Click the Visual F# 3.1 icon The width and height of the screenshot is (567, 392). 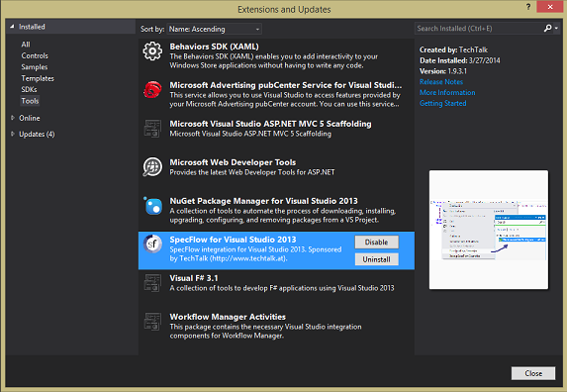152,283
